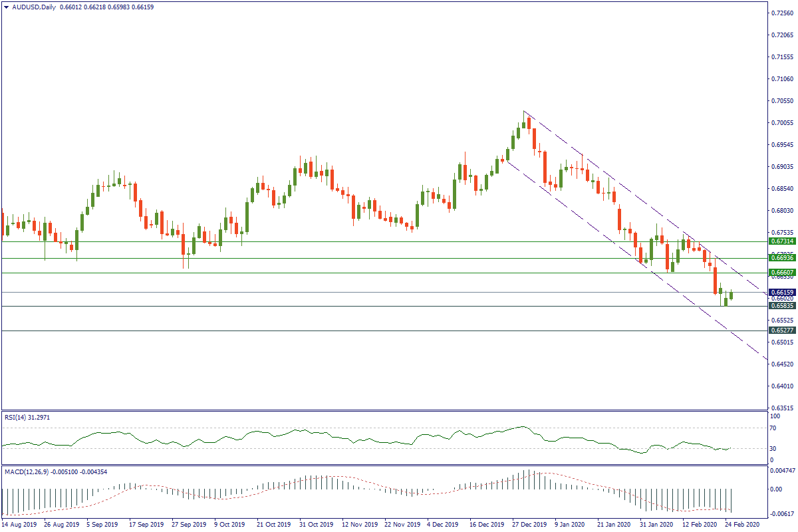Select the latest green candle on the chart
This screenshot has width=798, height=532.
pos(731,296)
